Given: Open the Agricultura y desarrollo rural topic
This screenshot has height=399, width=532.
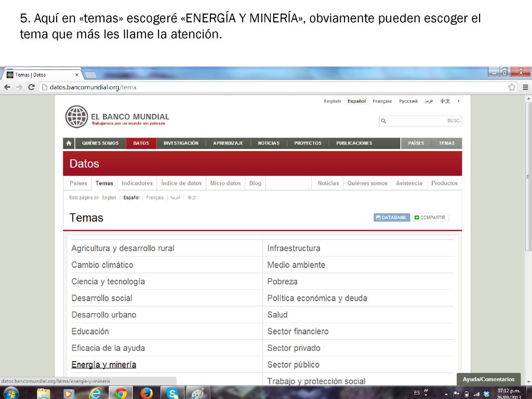Looking at the screenshot, I should (x=123, y=248).
